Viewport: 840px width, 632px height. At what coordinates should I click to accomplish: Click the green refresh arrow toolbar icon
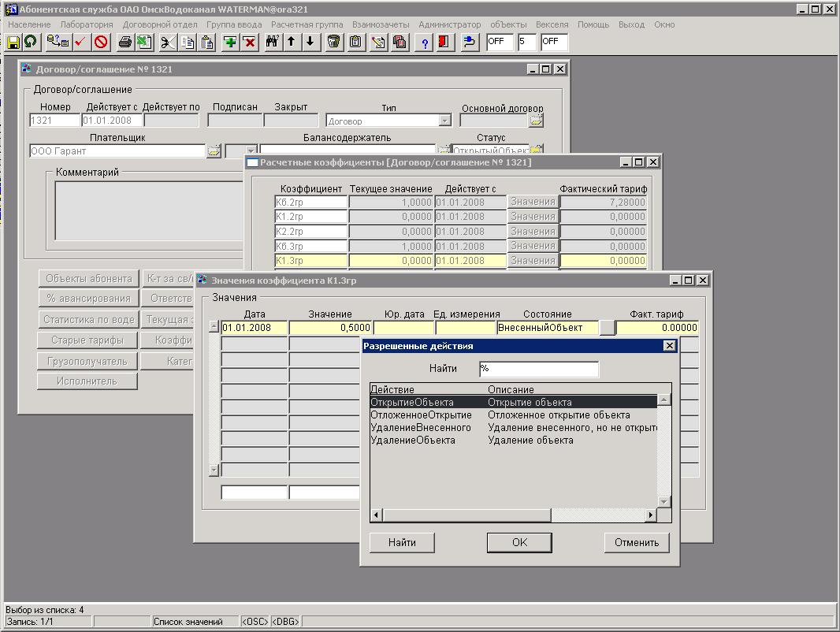coord(30,42)
